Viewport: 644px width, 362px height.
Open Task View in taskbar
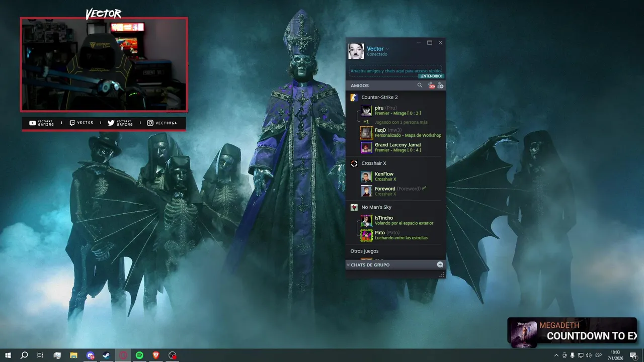click(40, 355)
